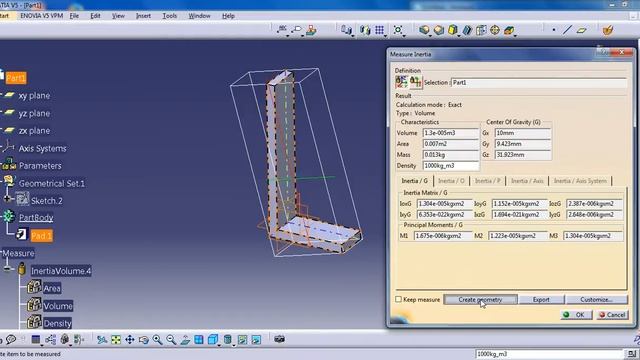
Task: Click the Swap Visible Space icon
Action: [256, 340]
